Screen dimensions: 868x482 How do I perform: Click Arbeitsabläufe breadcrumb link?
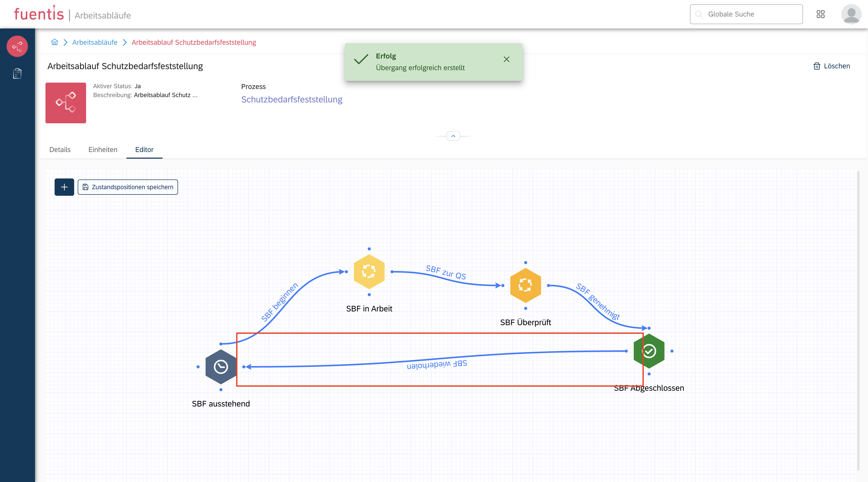95,42
